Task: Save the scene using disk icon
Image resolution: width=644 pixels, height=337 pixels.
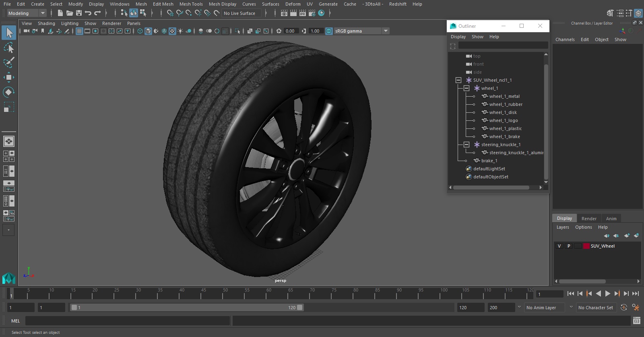Action: (x=79, y=13)
